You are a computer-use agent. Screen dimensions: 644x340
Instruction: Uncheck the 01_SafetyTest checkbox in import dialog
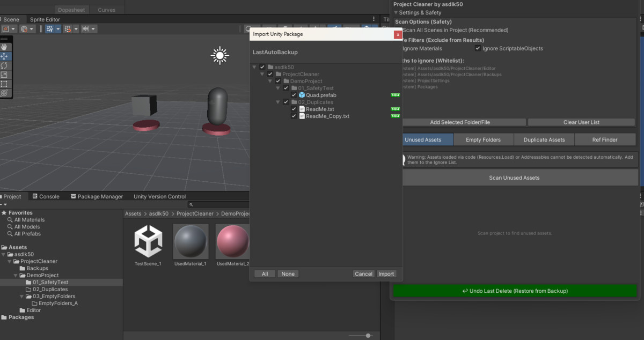[286, 88]
